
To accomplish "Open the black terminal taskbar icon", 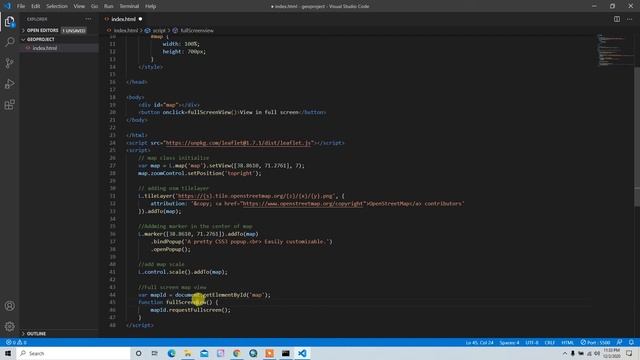I will tap(286, 353).
